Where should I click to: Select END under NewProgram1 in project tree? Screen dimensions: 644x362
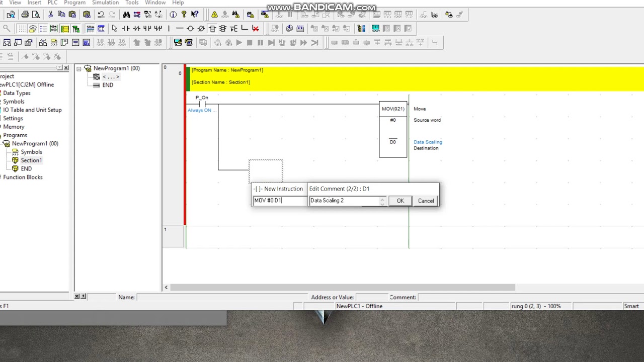point(26,169)
